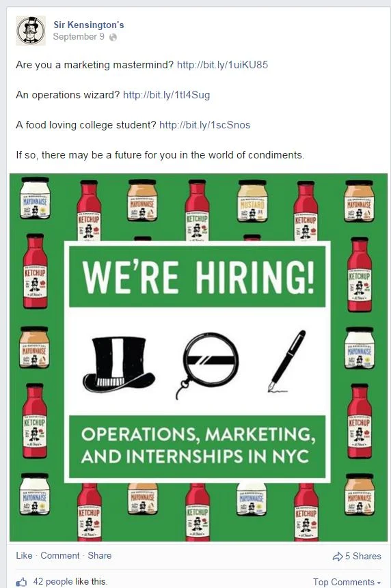This screenshot has height=588, width=391.
Task: Open the We're Hiring banner image
Action: point(198,357)
